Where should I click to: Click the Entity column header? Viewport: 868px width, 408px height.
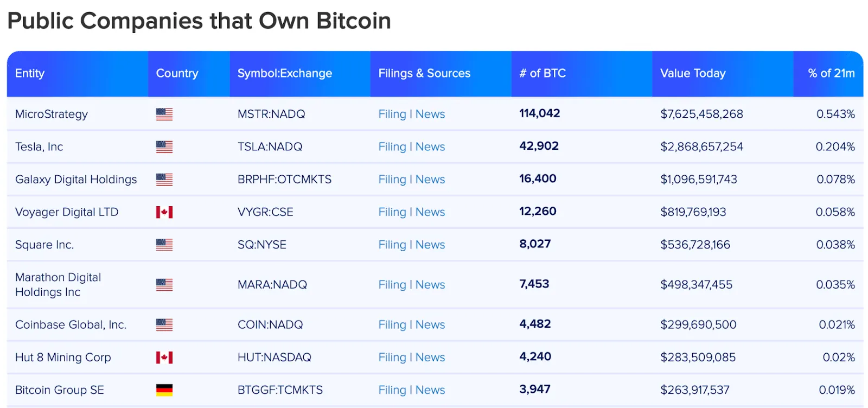tap(30, 73)
